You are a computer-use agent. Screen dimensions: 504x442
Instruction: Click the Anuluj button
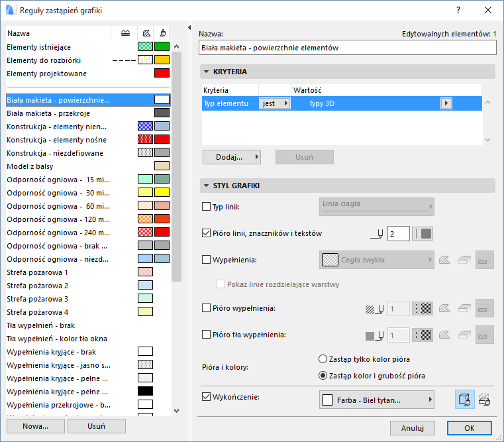(413, 428)
